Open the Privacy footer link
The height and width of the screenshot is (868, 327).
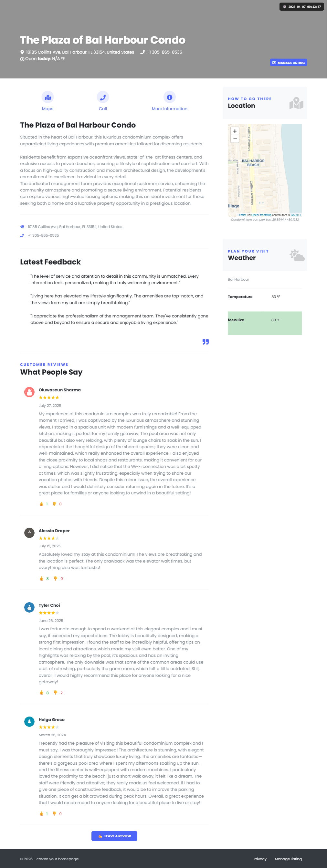260,859
